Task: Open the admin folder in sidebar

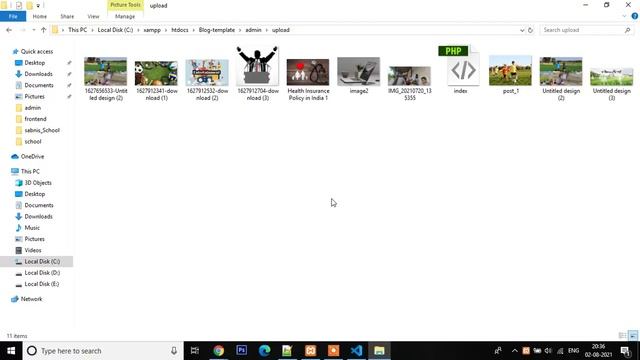Action: [32, 108]
